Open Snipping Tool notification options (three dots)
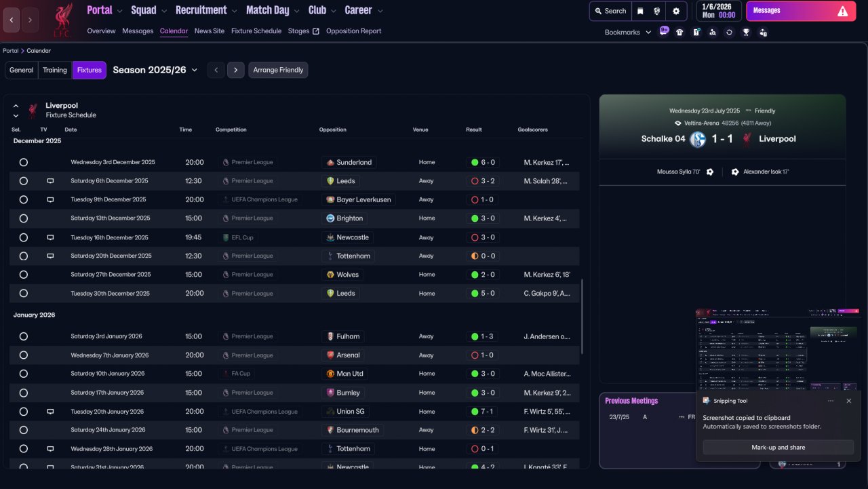Viewport: 868px width, 489px height. point(831,401)
